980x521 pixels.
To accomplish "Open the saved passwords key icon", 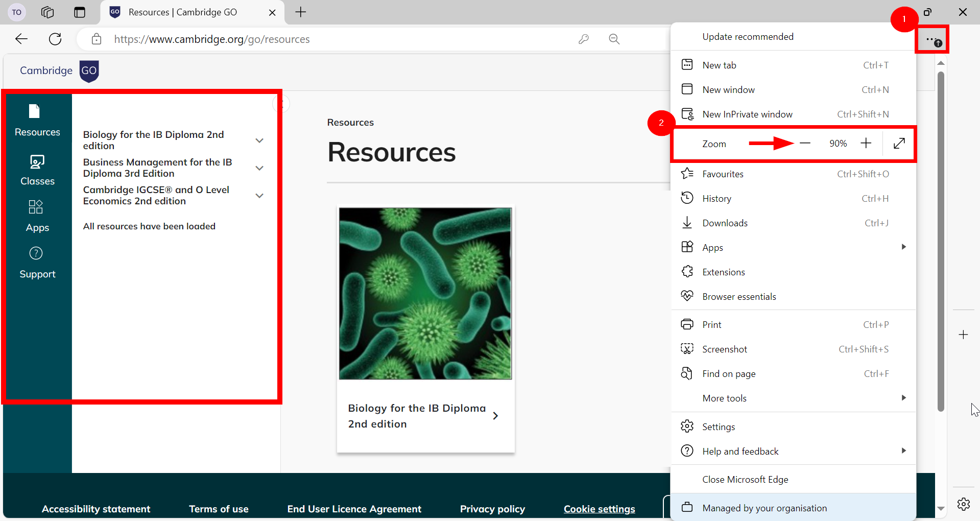I will click(584, 39).
